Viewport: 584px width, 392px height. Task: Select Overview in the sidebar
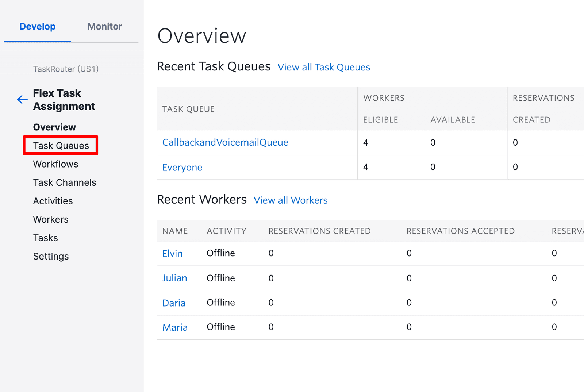tap(54, 127)
